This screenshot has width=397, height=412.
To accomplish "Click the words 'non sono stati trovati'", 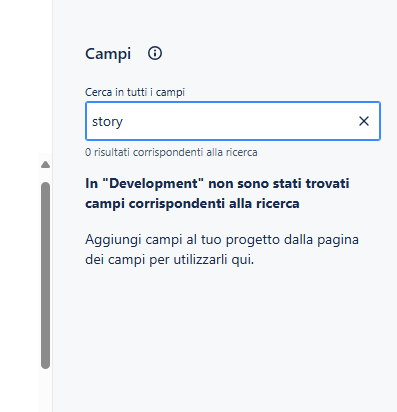I will [x=279, y=183].
